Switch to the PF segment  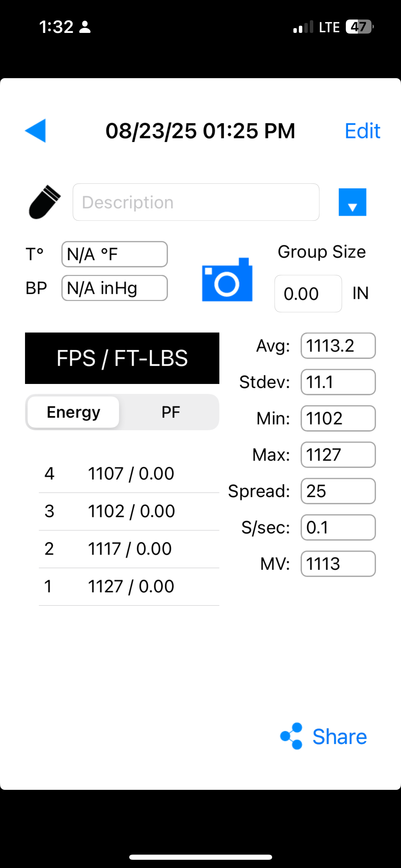pos(171,412)
